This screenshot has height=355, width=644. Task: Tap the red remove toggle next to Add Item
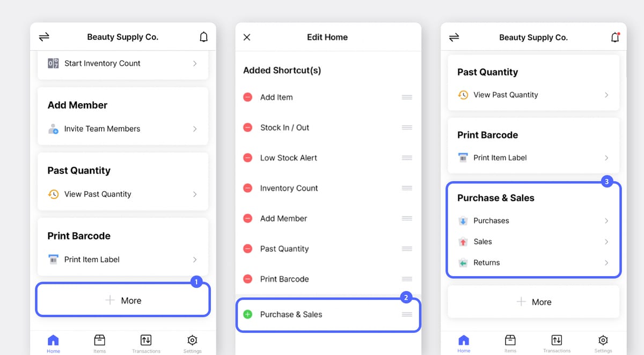(x=247, y=97)
